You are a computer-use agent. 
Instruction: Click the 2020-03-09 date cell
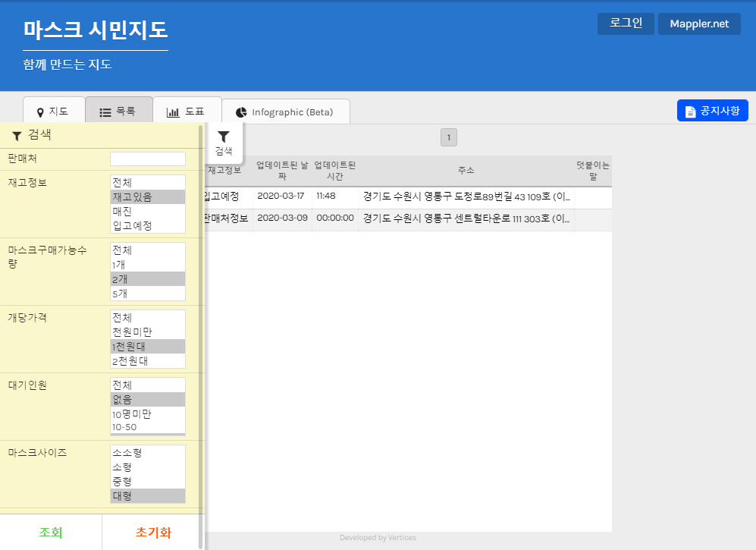coord(282,218)
